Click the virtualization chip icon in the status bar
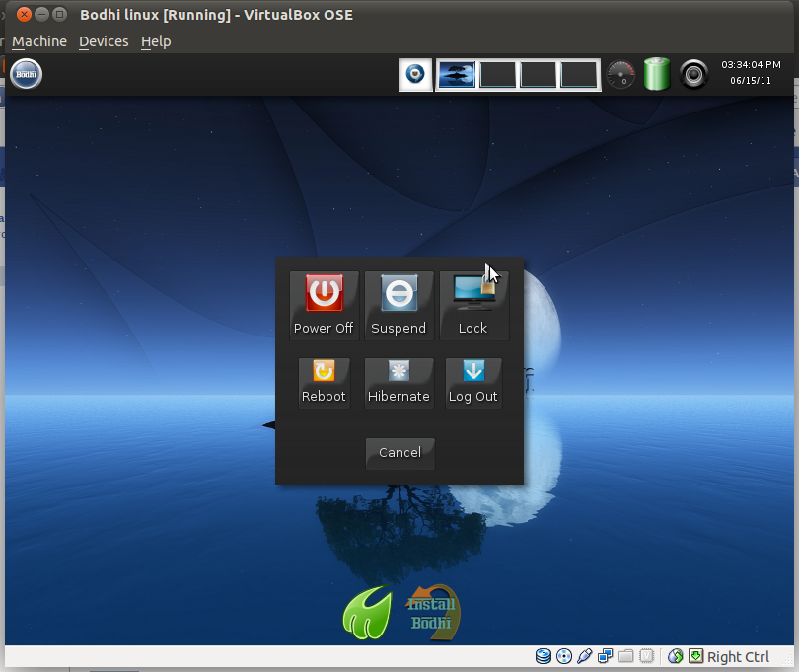This screenshot has height=672, width=799. click(x=646, y=655)
